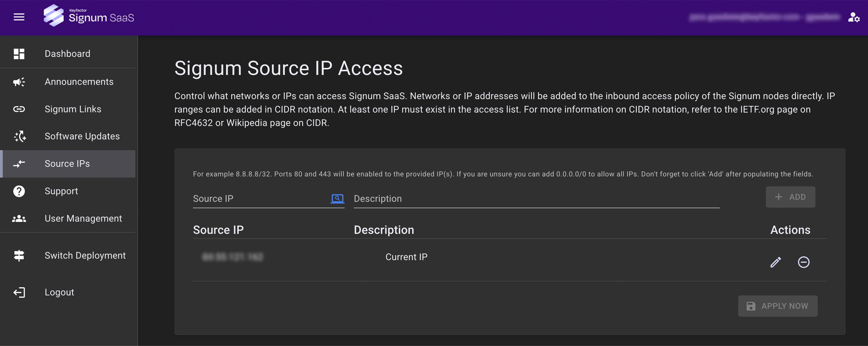The width and height of the screenshot is (868, 346).
Task: Edit the Current IP entry
Action: 775,262
